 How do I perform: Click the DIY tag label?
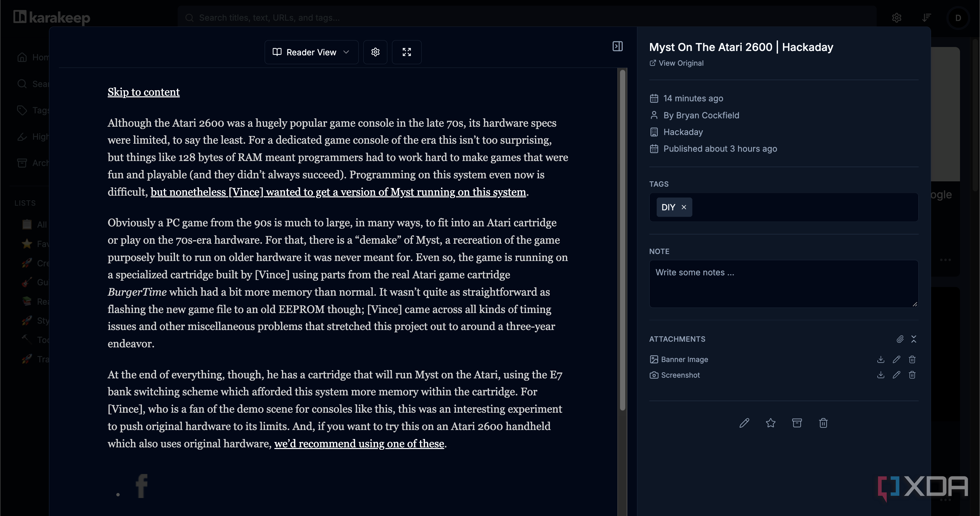[x=668, y=207]
